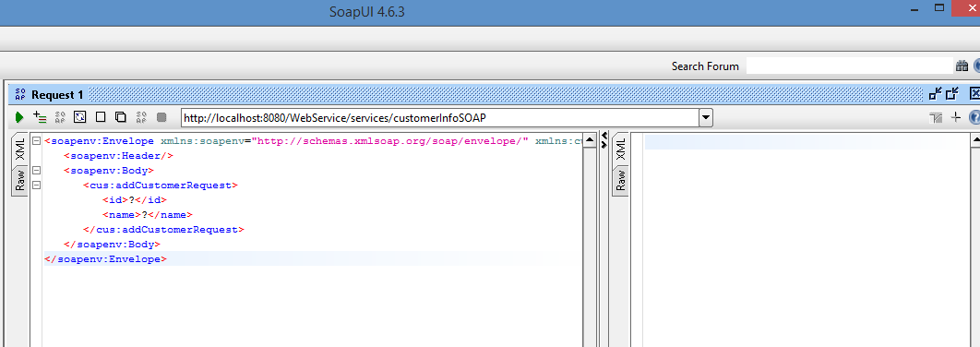Viewport: 980px width, 347px height.
Task: Collapse the soapenv:Body fold marker
Action: [36, 170]
